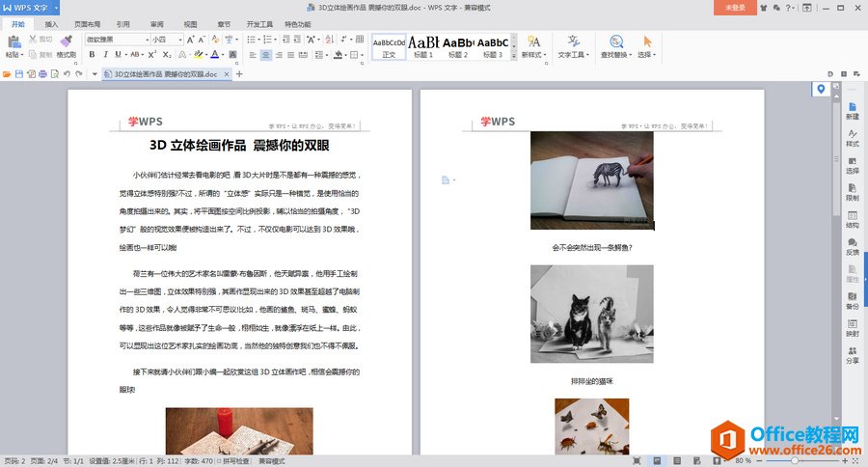Select the Format Painter (格式刷) tool
This screenshot has height=467, width=868.
tap(66, 45)
